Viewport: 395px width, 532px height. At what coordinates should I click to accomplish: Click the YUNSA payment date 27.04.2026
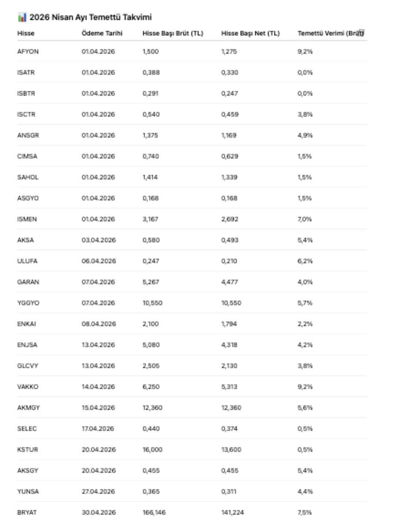click(98, 491)
